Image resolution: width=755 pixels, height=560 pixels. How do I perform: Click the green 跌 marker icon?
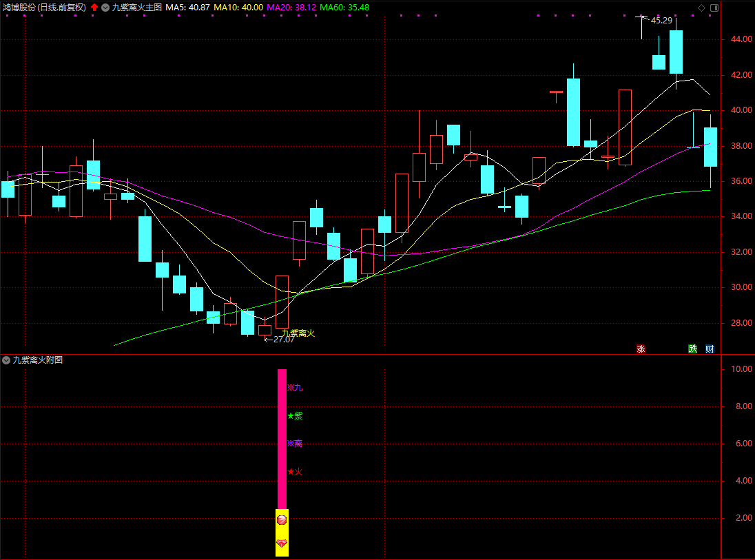pos(693,349)
